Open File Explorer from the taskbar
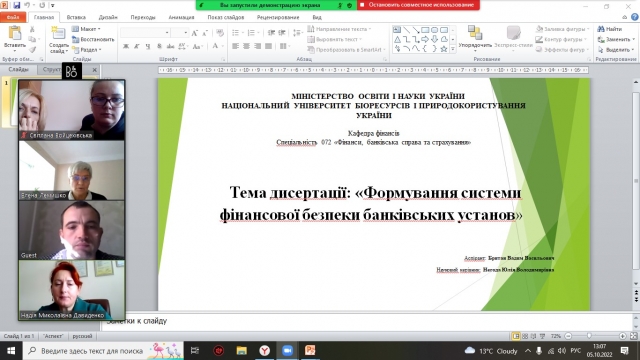Viewport: 640px width, 360px height. click(x=242, y=351)
